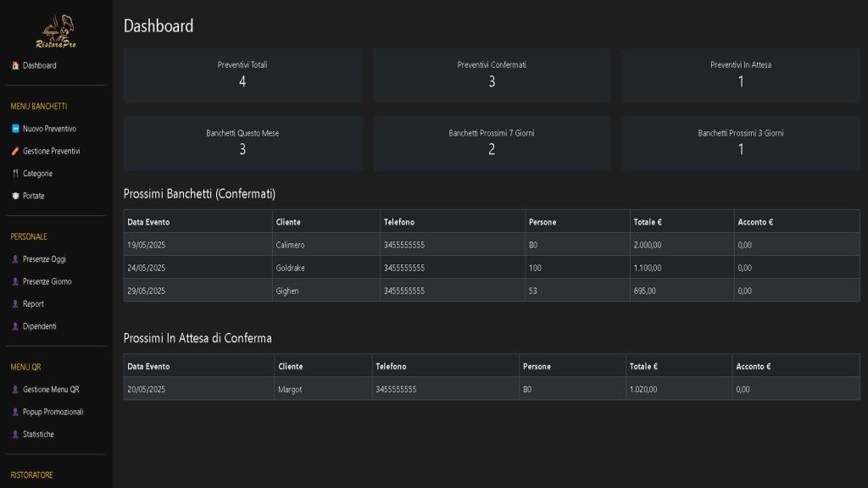Open the Statistiche page
This screenshot has height=488, width=868.
click(38, 434)
